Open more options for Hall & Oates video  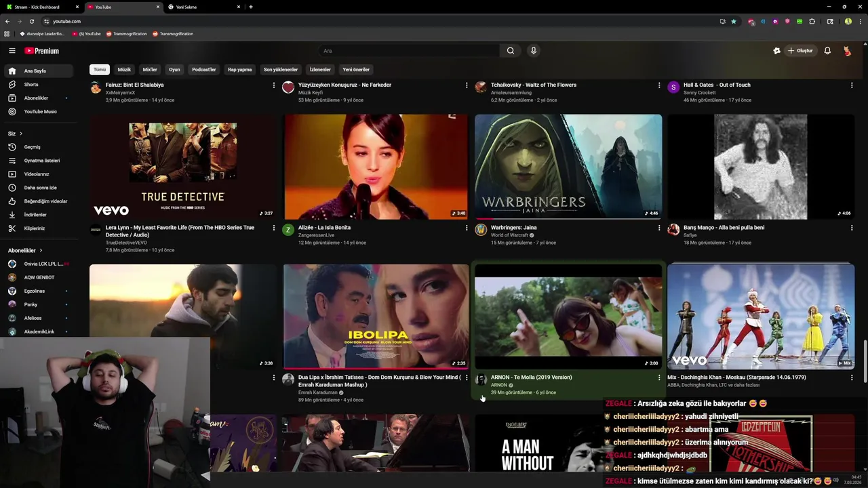852,85
